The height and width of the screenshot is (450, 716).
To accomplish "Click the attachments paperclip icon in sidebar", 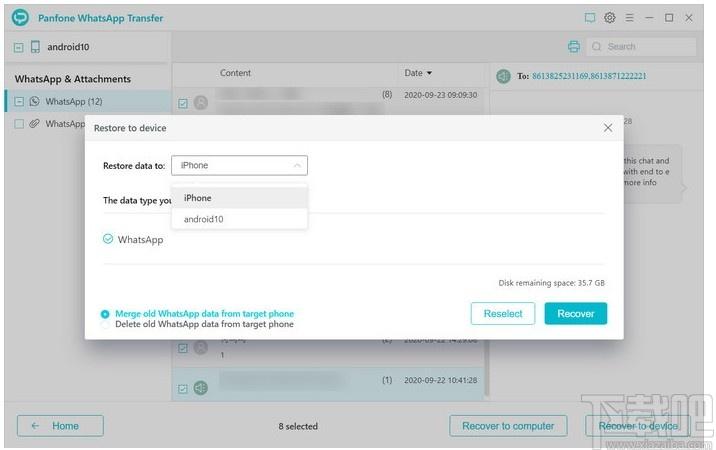I will tap(34, 123).
